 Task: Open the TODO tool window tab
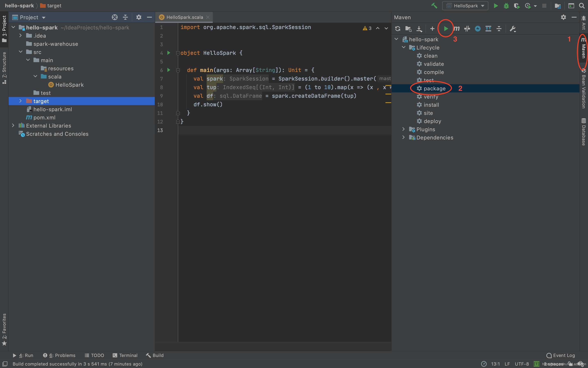94,355
